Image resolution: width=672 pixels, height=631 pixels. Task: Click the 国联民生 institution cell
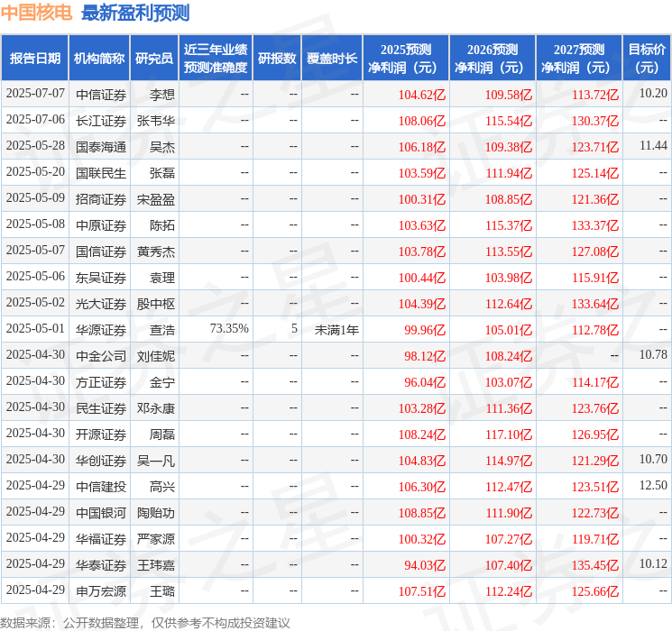pos(101,173)
